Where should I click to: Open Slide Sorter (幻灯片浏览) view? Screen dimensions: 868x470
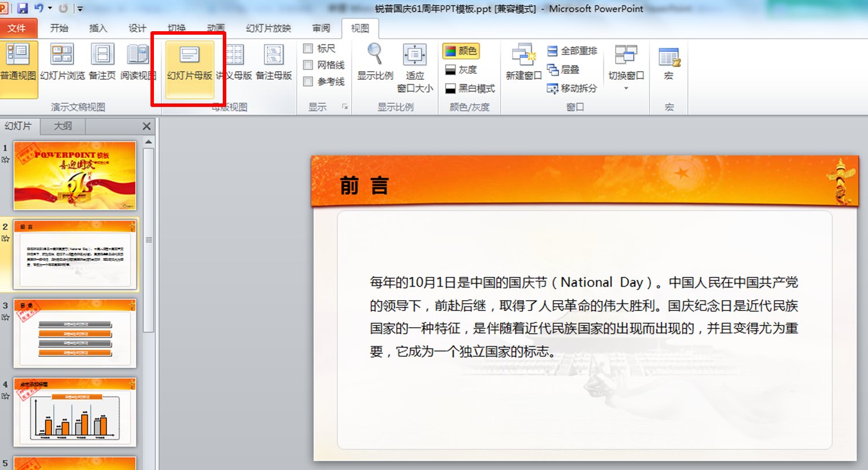(x=62, y=62)
